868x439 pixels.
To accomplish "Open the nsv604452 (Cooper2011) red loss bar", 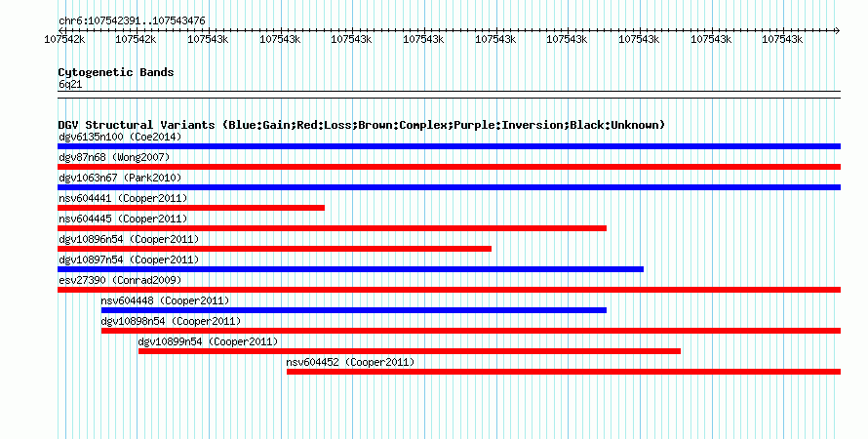I will pos(564,372).
